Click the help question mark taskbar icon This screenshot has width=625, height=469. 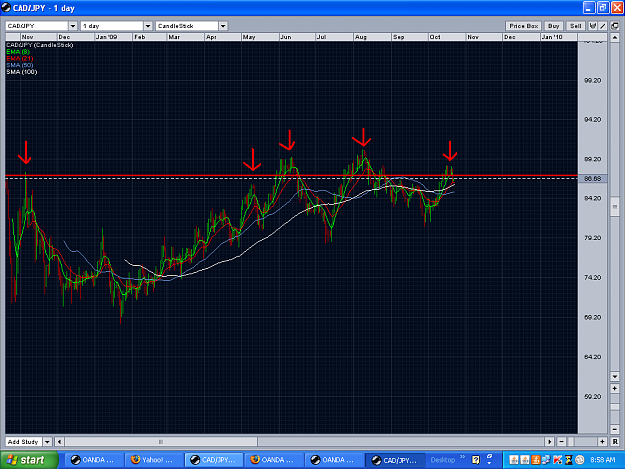click(x=476, y=460)
